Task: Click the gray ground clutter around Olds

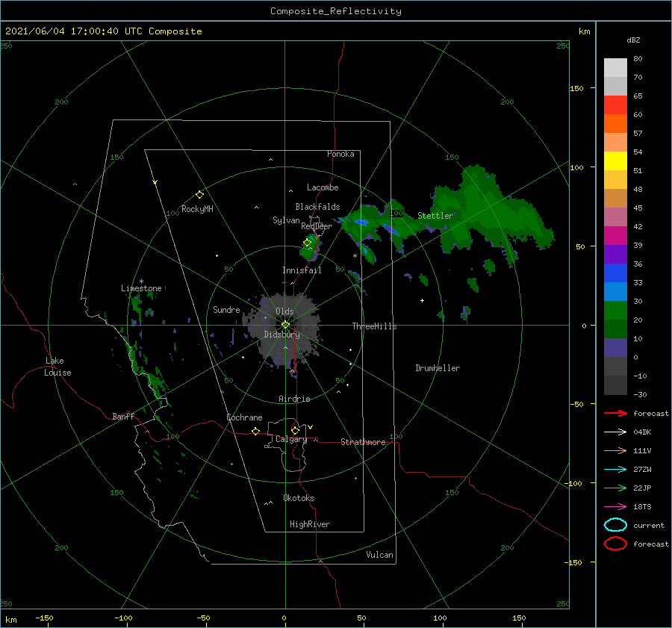Action: pyautogui.click(x=284, y=329)
